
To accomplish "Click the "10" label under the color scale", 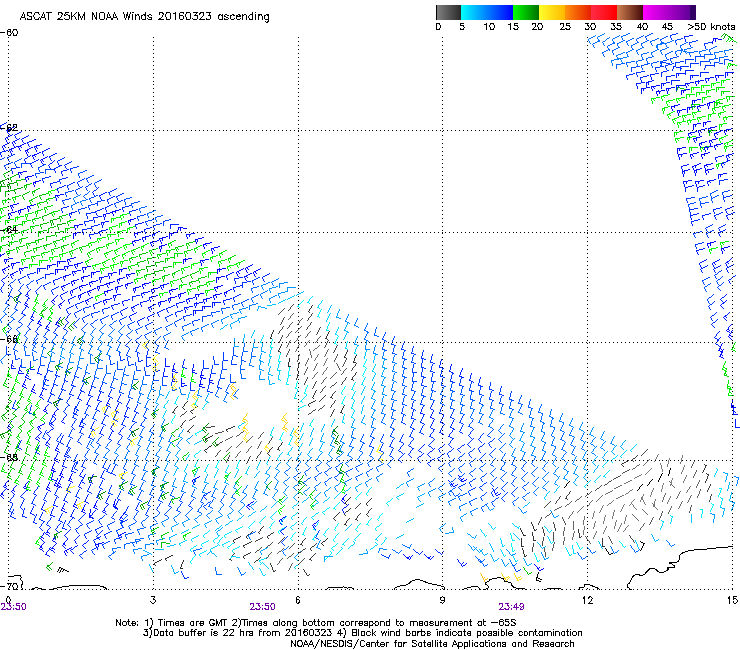I will click(x=489, y=27).
